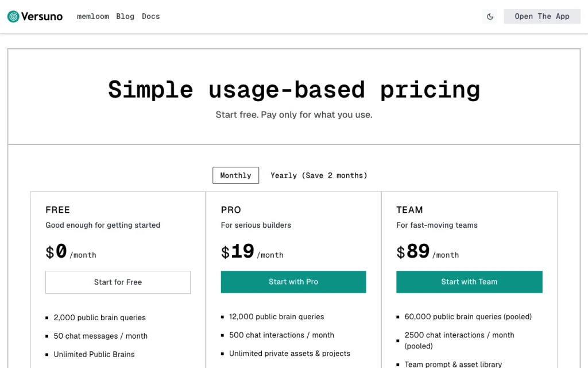Click the 'Simple usage-based pricing' heading
The height and width of the screenshot is (368, 588).
click(294, 90)
